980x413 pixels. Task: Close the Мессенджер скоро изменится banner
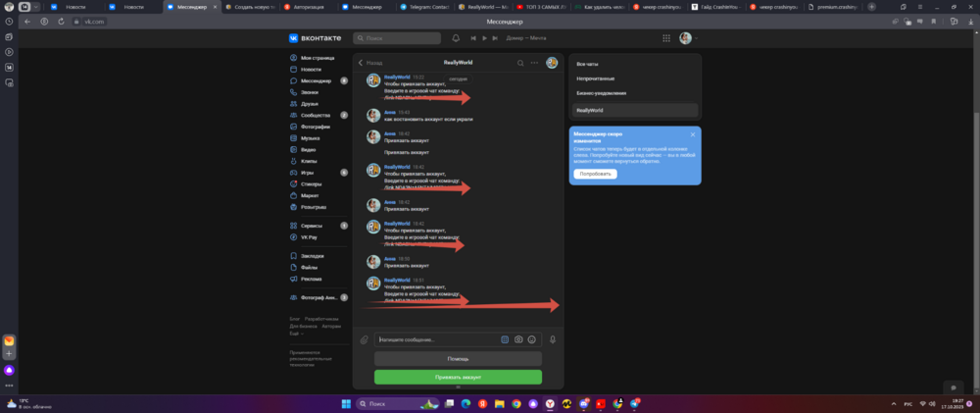tap(693, 134)
